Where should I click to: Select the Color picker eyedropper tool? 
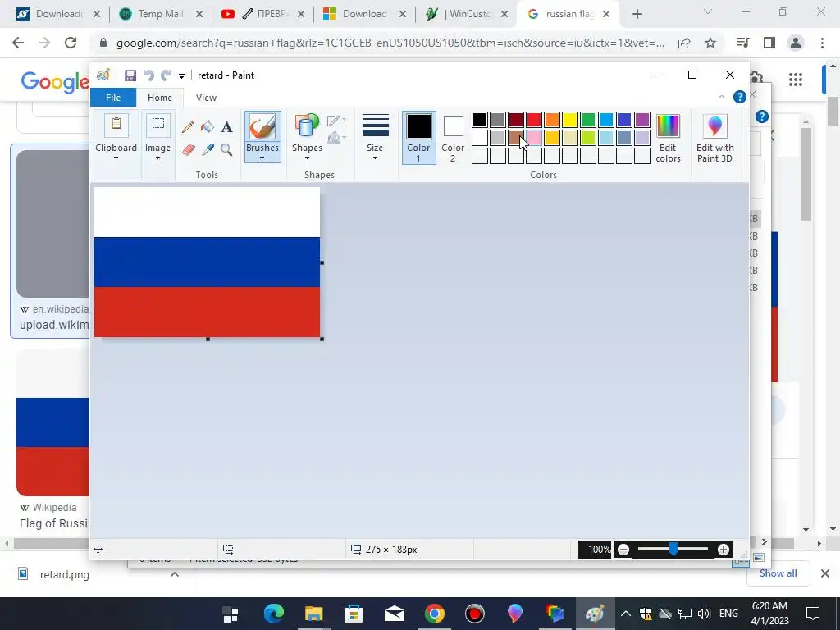pos(208,149)
